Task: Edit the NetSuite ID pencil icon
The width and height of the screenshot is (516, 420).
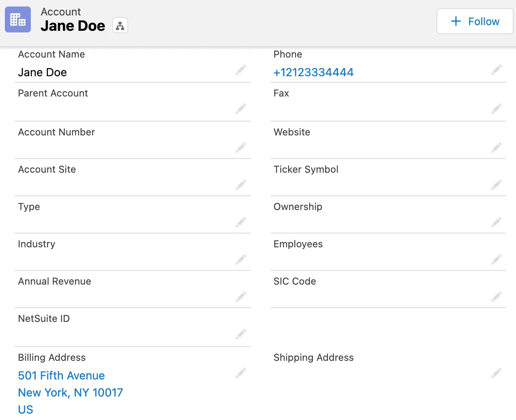Action: 241,334
